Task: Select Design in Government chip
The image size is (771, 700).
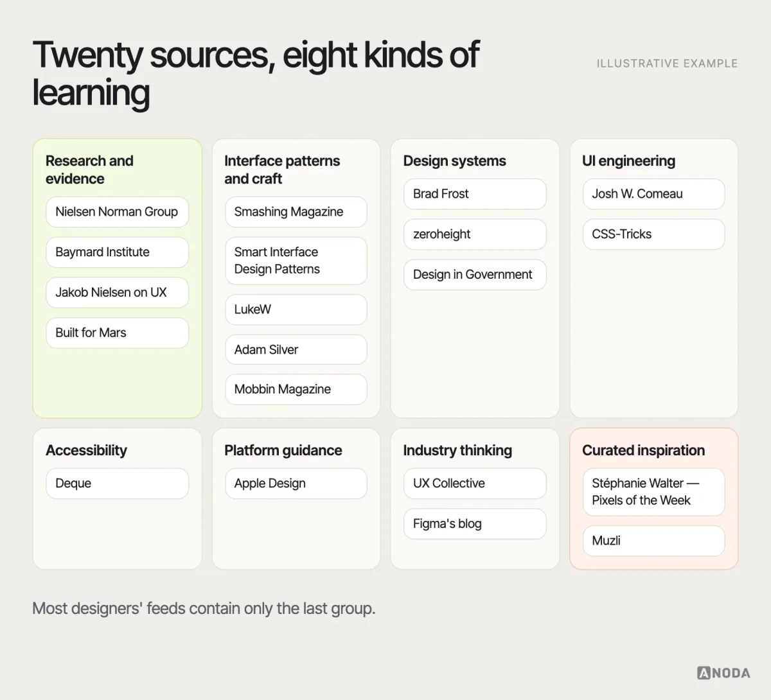Action: coord(475,275)
